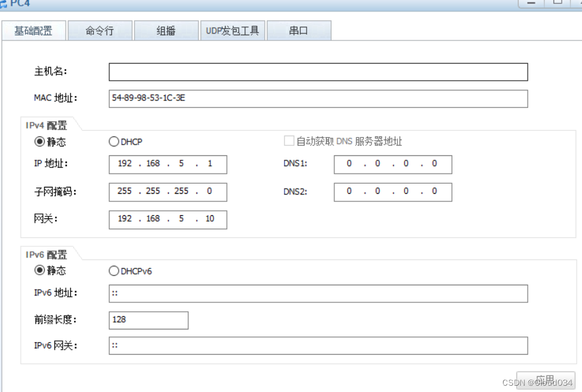Minimize the PC4 window

[531, 3]
